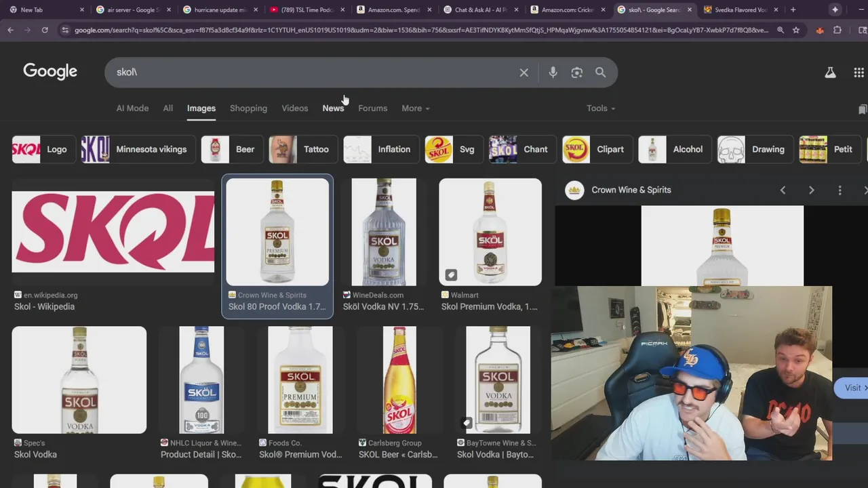Screen dimensions: 868x488
Task: Open site info icon in address bar
Action: point(64,30)
